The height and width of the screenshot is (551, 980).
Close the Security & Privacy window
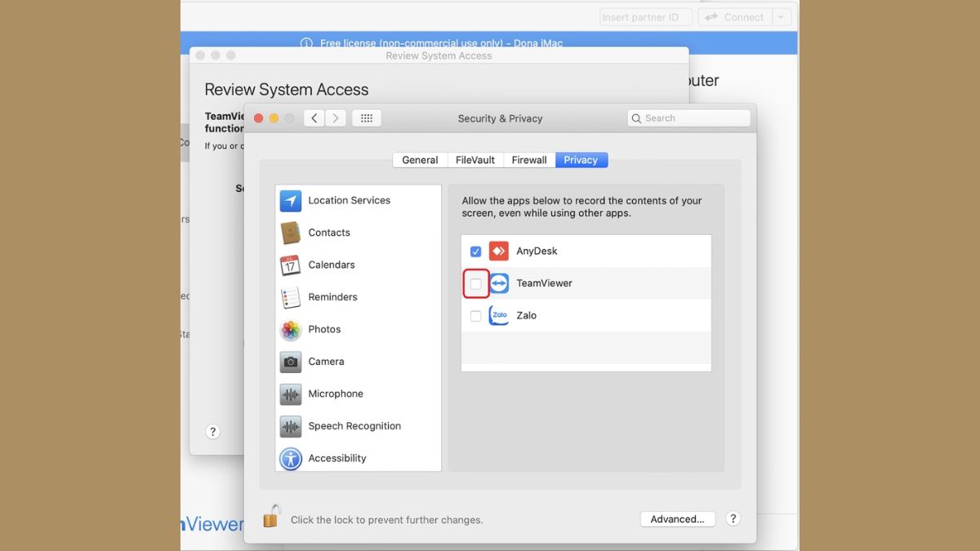click(259, 118)
